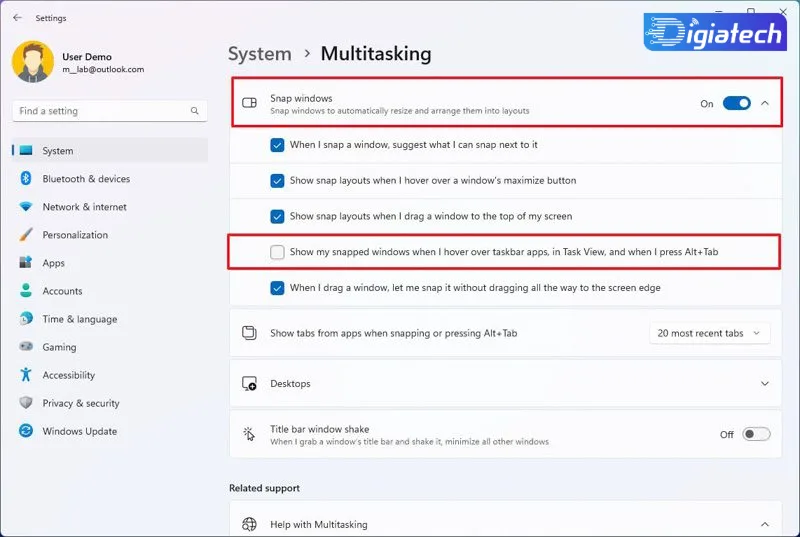Uncheck snap without dragging to screen edge

[277, 288]
